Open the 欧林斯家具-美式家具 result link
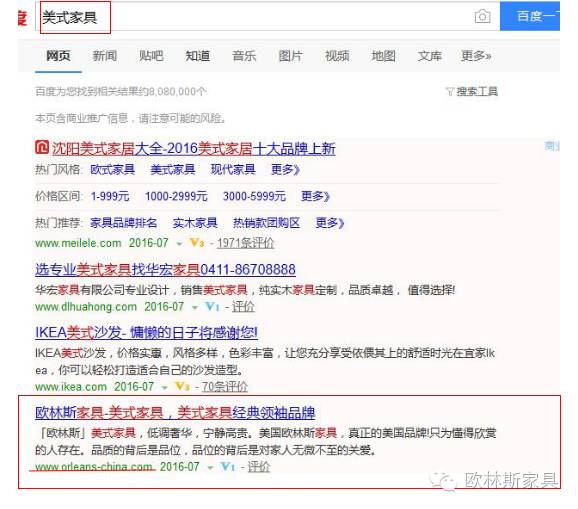 (175, 412)
